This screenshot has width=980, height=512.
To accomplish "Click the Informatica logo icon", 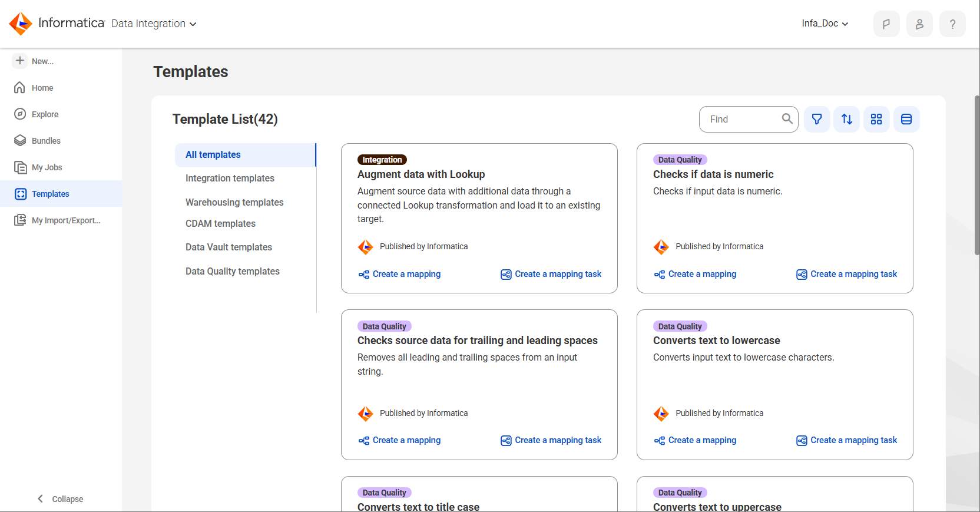I will point(21,24).
